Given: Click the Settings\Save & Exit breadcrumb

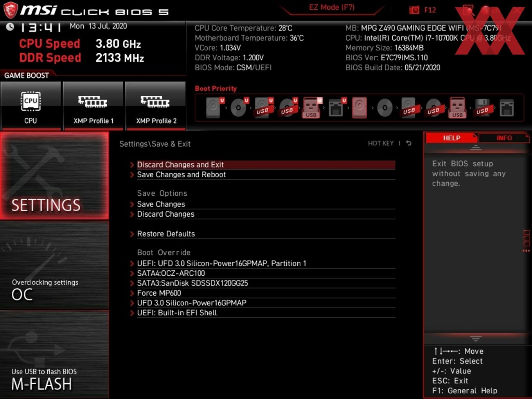Looking at the screenshot, I should point(155,144).
